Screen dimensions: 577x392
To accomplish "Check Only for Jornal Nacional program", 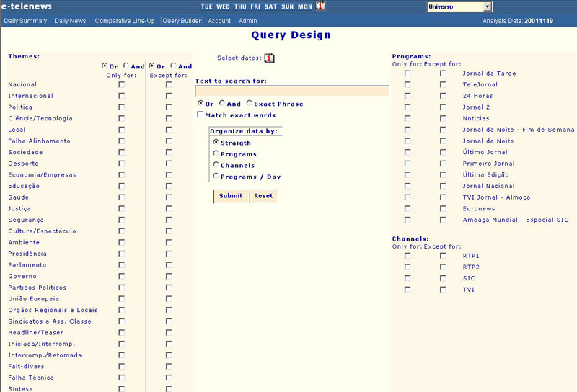I will click(408, 186).
